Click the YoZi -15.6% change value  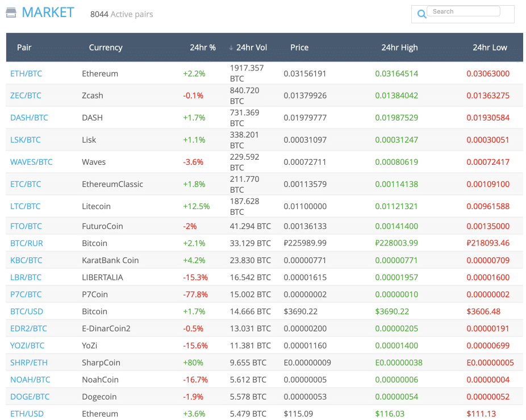[195, 346]
